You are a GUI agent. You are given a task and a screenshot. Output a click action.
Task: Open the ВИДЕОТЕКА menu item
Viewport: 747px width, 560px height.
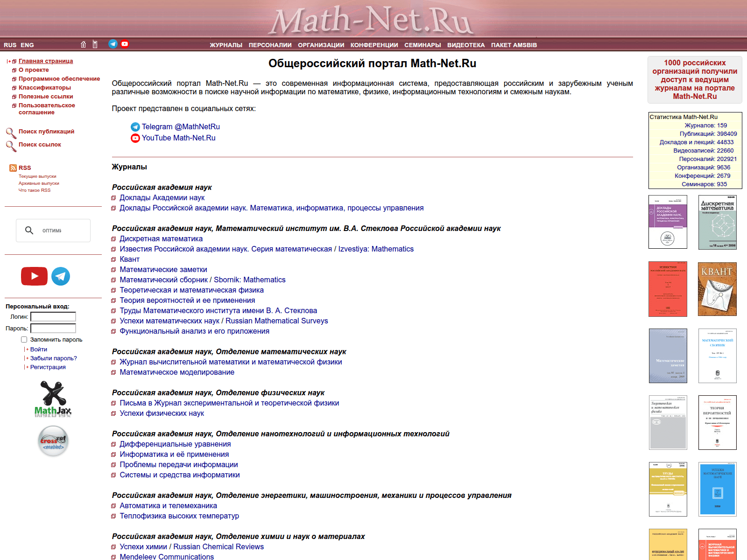466,45
